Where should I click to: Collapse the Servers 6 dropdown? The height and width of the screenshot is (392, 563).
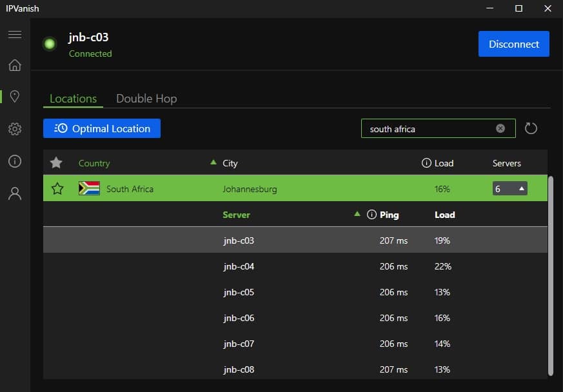click(x=510, y=188)
